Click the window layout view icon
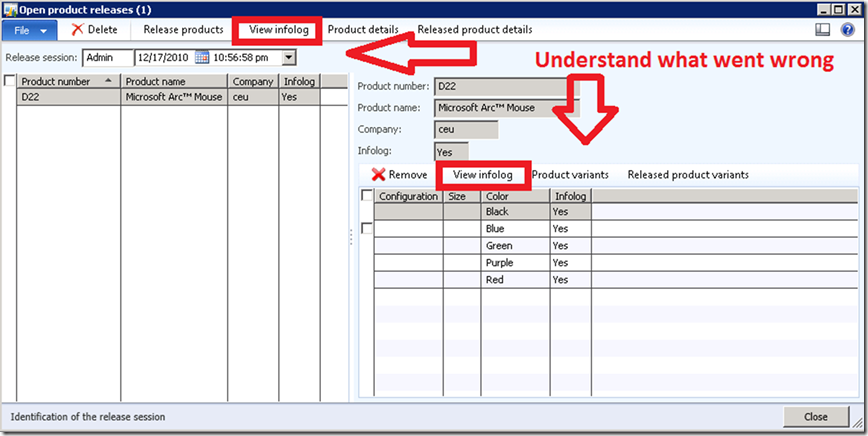This screenshot has height=436, width=868. [x=823, y=30]
